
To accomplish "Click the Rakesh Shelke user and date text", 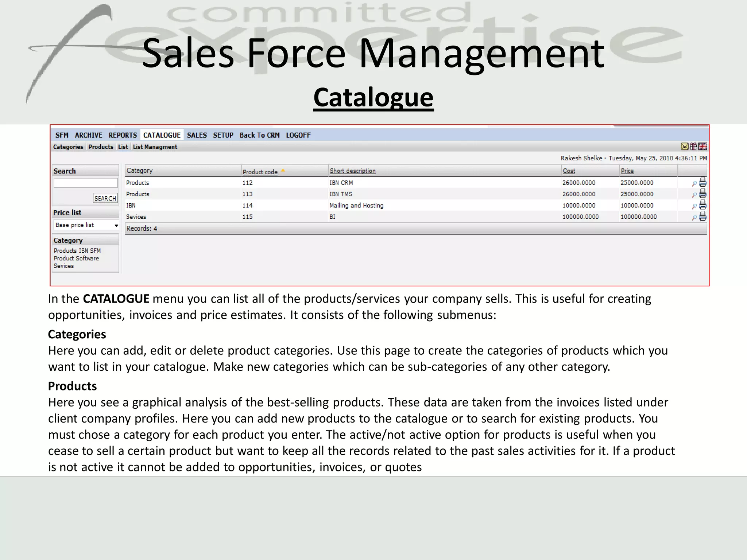I will (634, 158).
